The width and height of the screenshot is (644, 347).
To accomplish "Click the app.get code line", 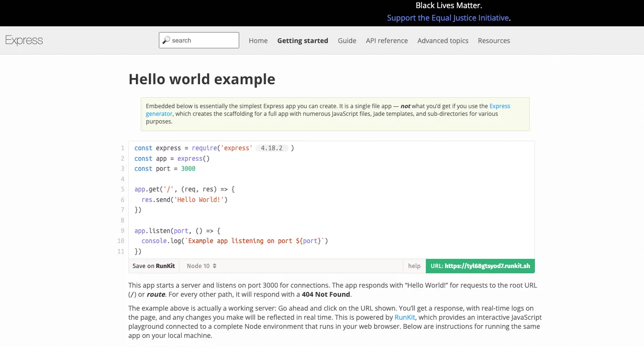I will [x=185, y=189].
